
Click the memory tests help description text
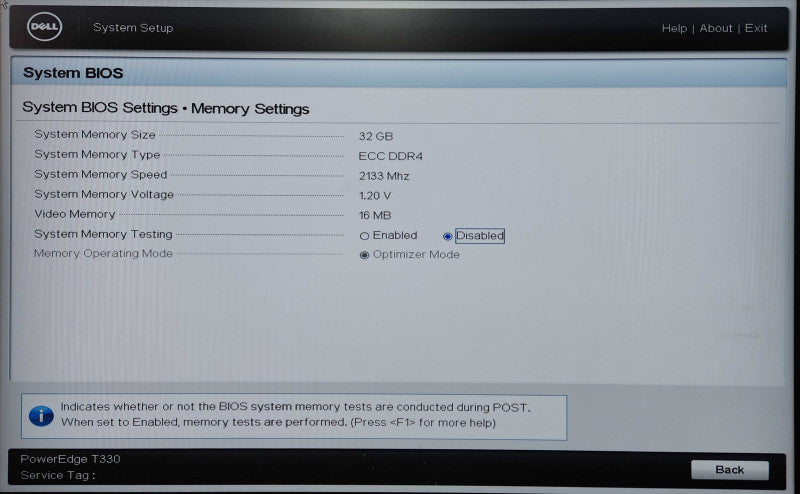pos(296,415)
